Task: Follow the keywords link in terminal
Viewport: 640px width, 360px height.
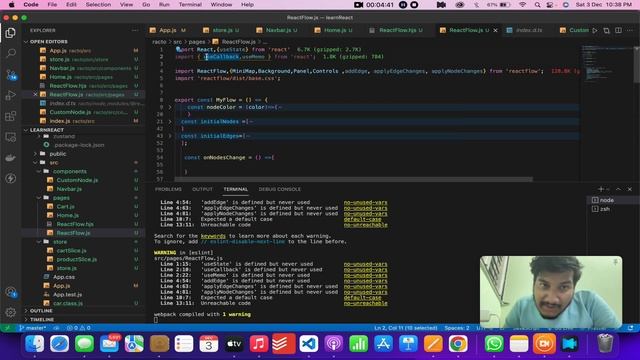Action: (213, 236)
